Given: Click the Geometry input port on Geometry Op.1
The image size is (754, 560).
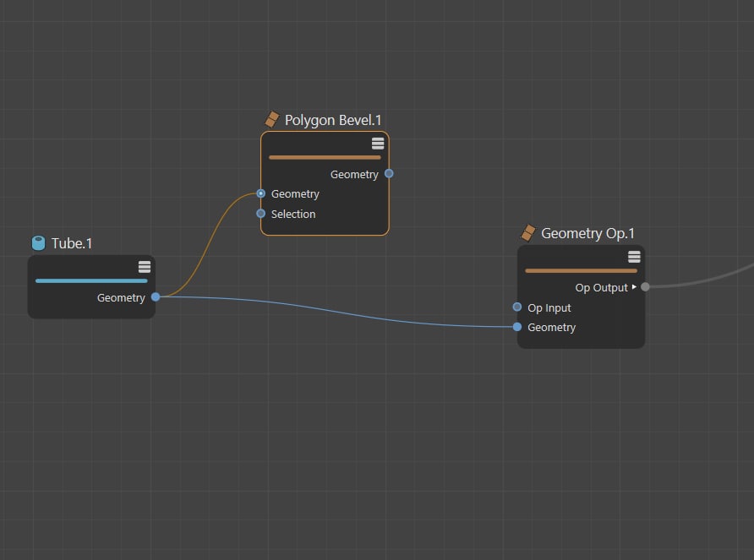Looking at the screenshot, I should pos(517,327).
